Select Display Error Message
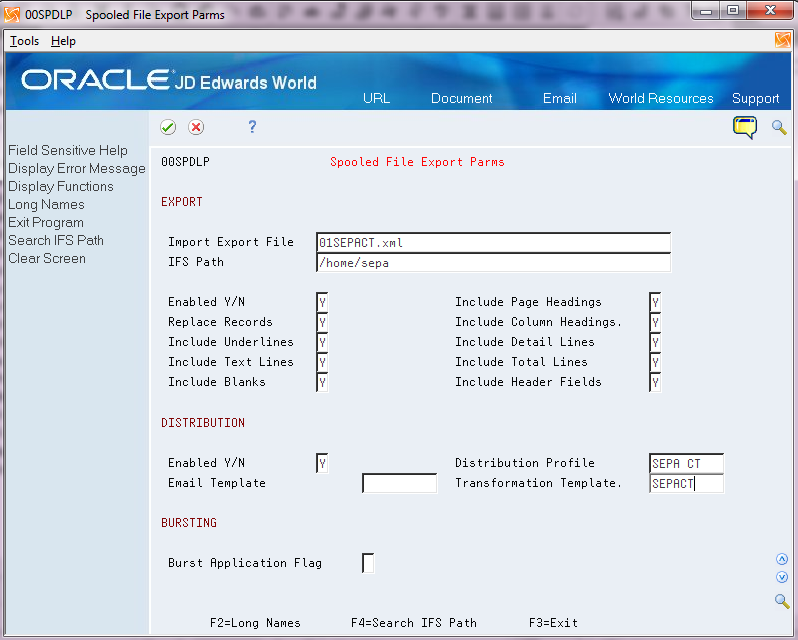 [77, 168]
